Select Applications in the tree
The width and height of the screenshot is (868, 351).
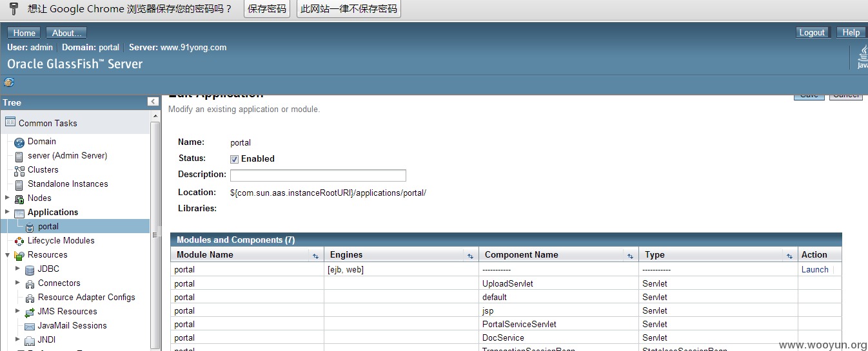click(53, 212)
